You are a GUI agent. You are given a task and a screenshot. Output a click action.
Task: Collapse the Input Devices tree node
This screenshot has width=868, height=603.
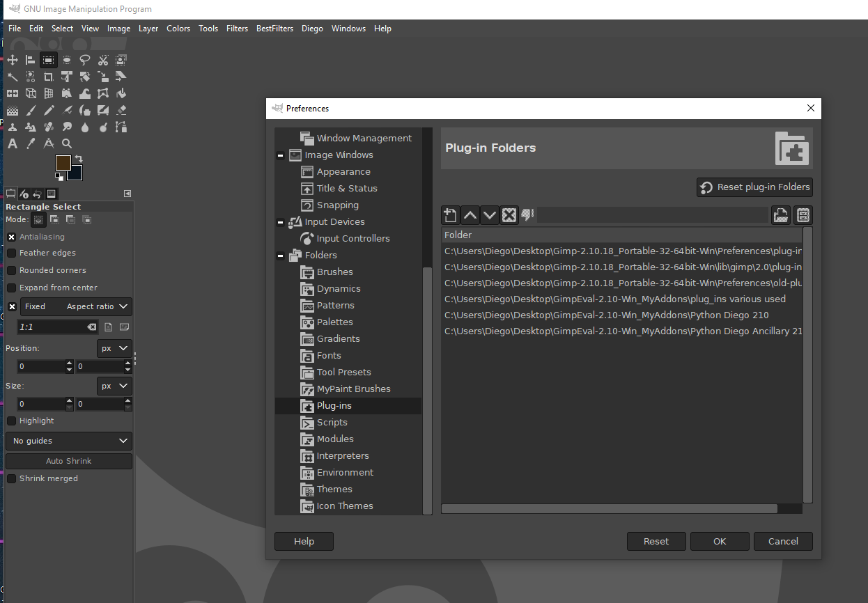pyautogui.click(x=280, y=222)
